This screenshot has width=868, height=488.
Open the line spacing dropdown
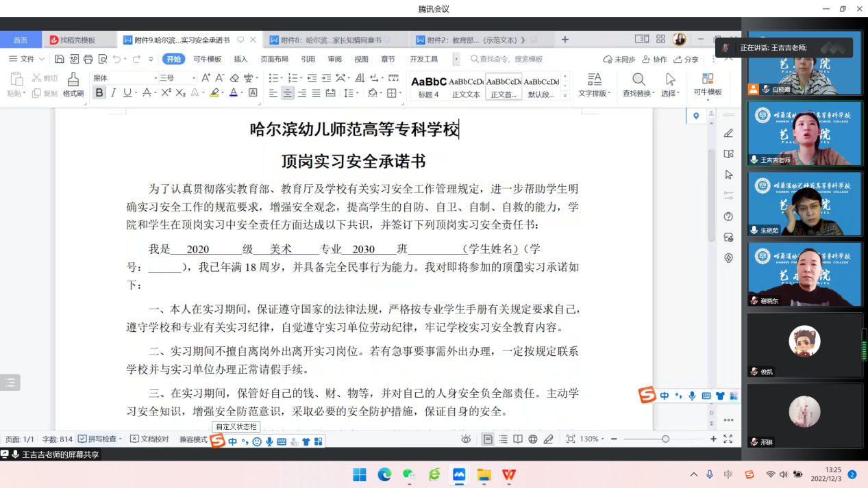pos(358,94)
